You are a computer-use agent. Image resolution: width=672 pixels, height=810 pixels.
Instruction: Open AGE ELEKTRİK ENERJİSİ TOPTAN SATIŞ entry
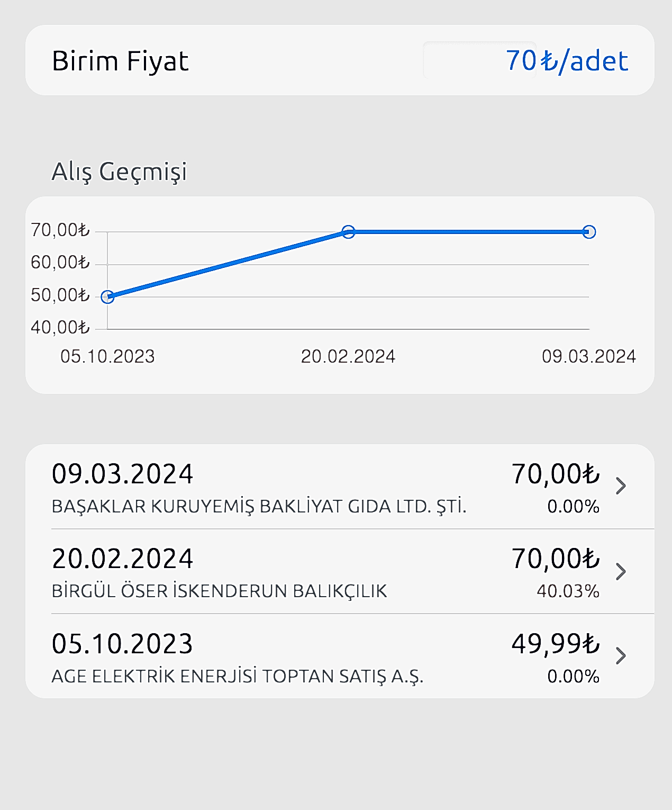click(238, 677)
